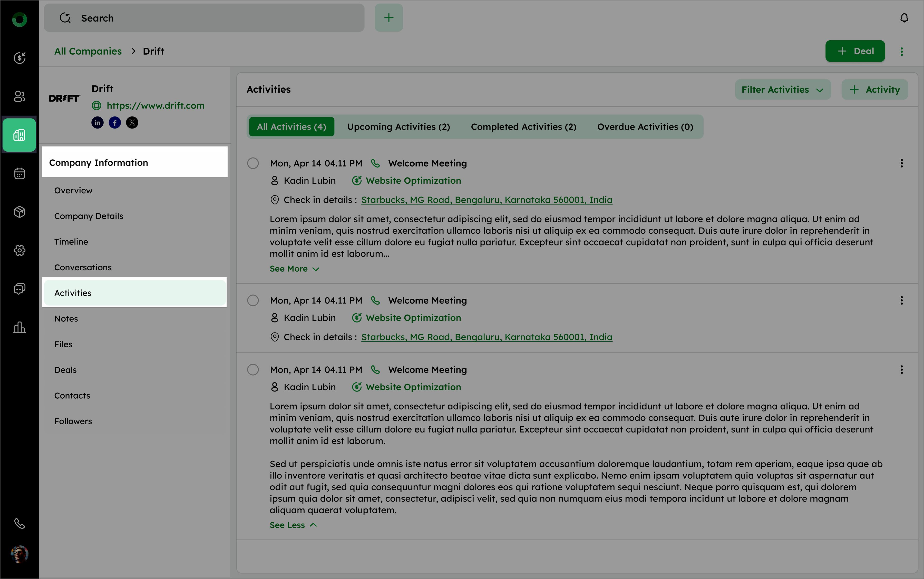
Task: Click the notification bell icon
Action: [x=904, y=18]
